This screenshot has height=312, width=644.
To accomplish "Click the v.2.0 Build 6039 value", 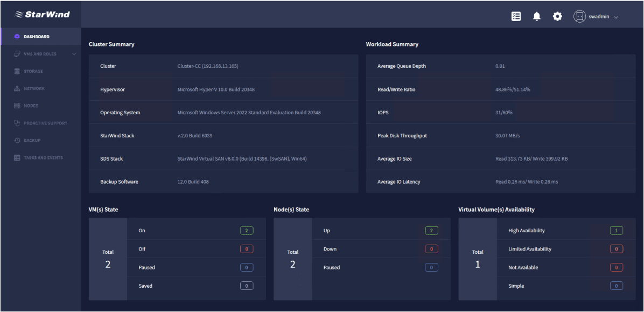I will 195,135.
